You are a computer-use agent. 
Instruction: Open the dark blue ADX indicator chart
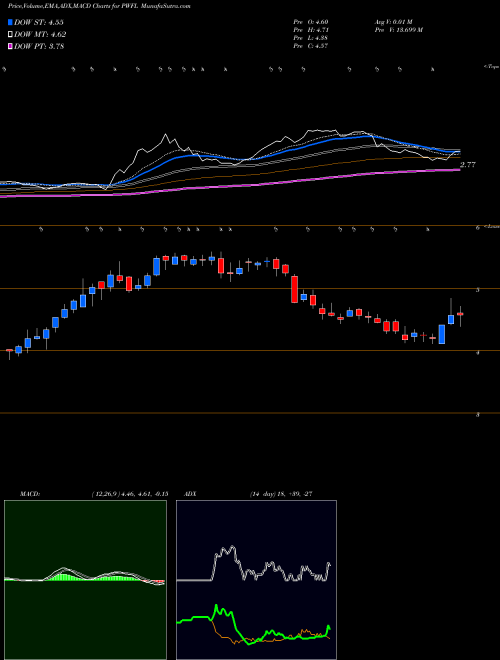pyautogui.click(x=256, y=580)
